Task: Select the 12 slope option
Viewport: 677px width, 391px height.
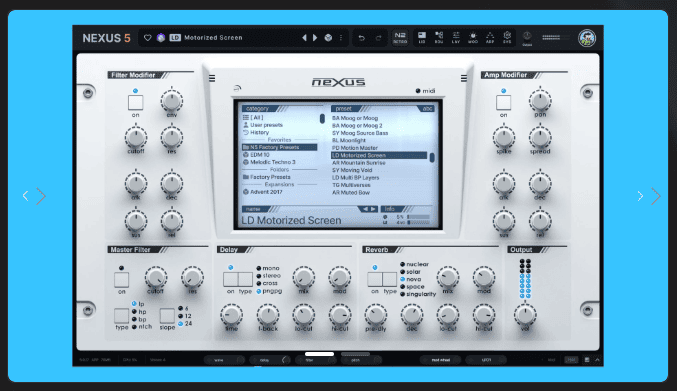Action: 186,316
